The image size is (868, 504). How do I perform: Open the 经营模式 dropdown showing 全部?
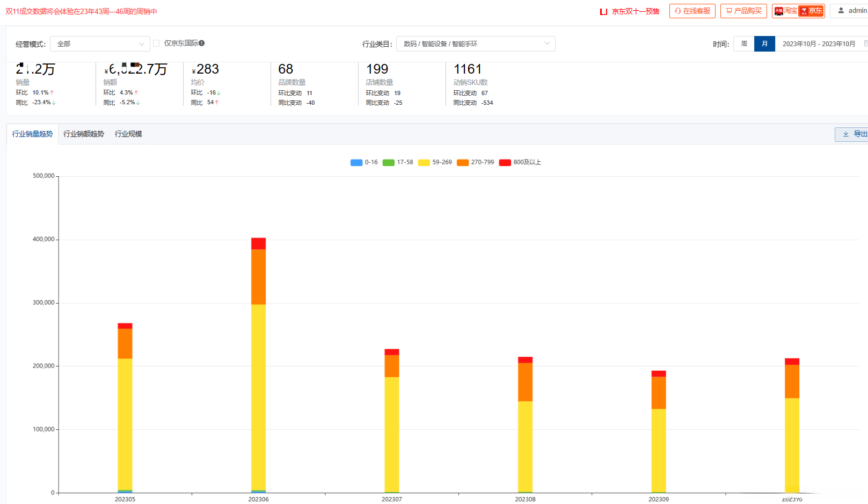pos(100,44)
